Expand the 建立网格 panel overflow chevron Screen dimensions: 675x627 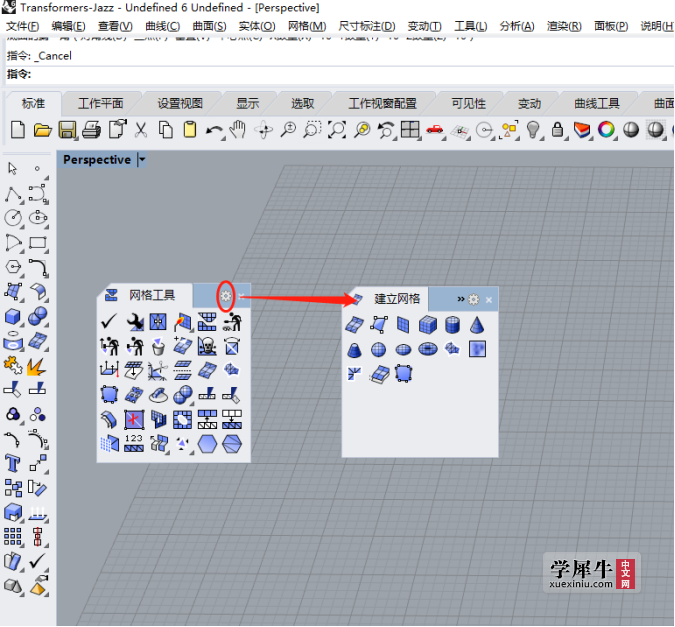click(461, 299)
